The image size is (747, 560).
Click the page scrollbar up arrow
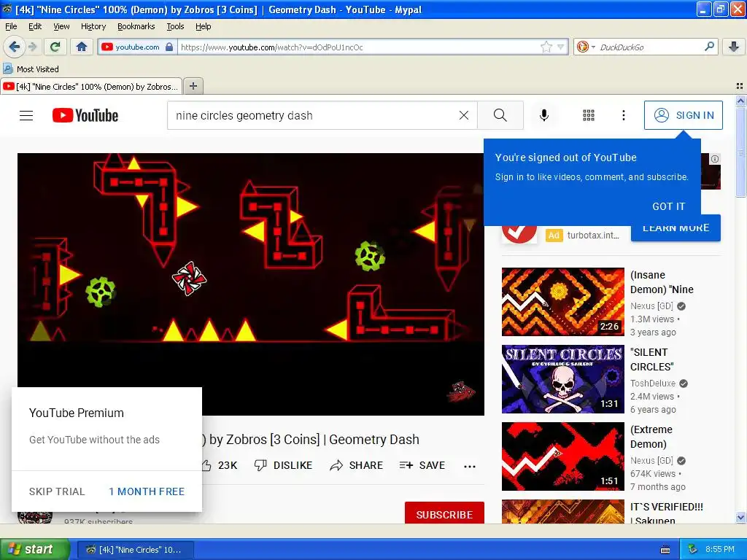tap(740, 101)
